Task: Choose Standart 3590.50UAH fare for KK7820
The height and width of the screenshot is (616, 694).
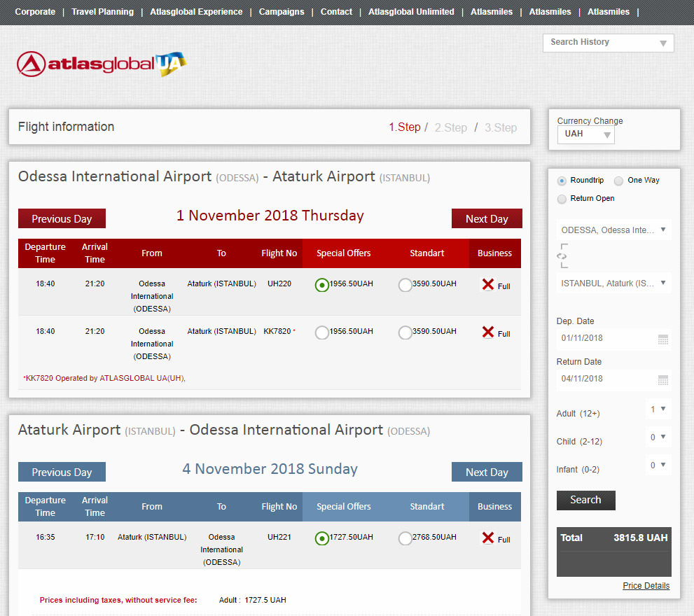Action: tap(405, 332)
